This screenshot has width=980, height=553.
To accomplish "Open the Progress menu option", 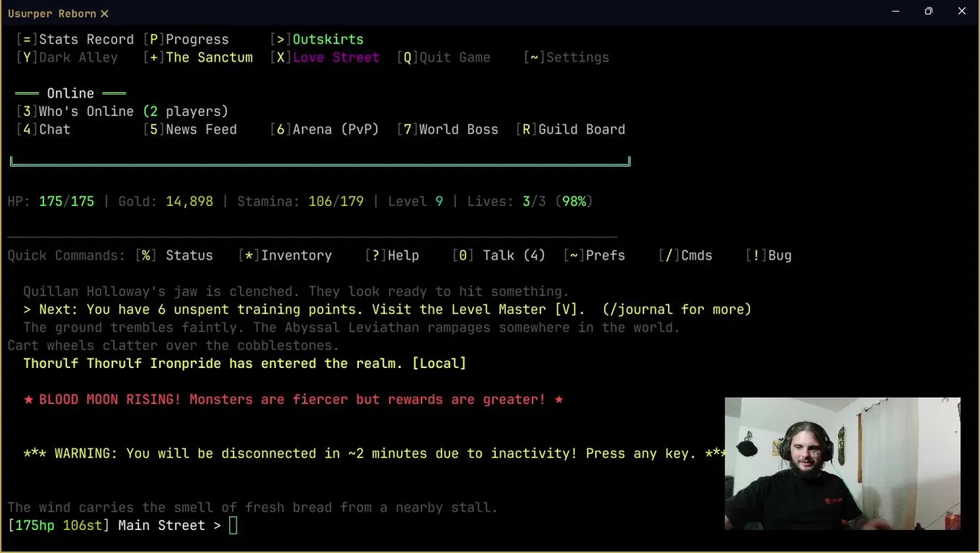I will tap(186, 39).
